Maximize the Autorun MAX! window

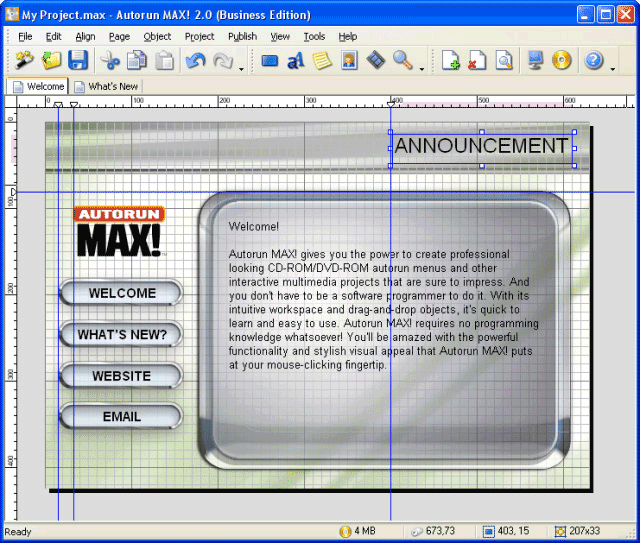pyautogui.click(x=606, y=14)
